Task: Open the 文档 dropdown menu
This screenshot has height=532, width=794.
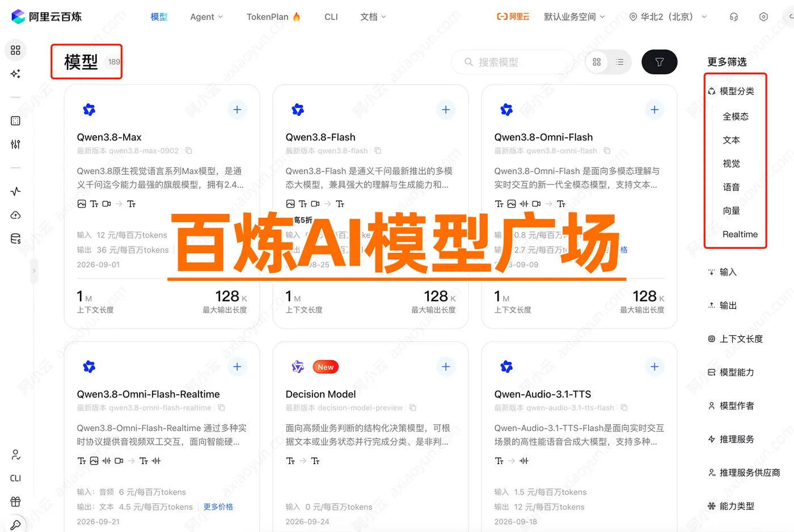Action: click(x=373, y=17)
